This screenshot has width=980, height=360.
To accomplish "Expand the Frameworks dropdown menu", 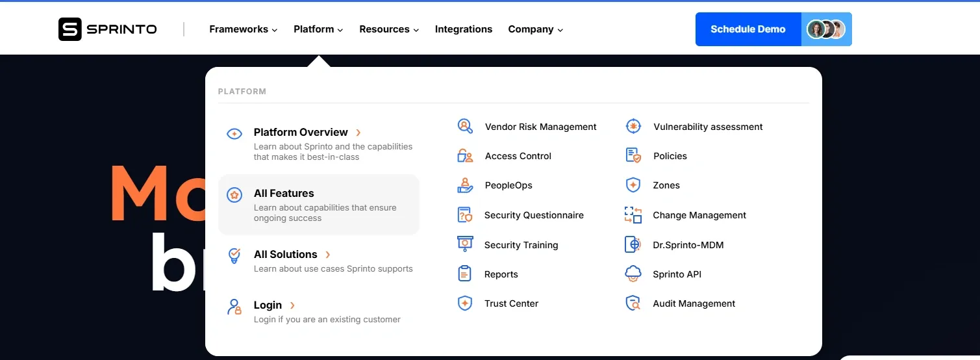I will click(243, 29).
